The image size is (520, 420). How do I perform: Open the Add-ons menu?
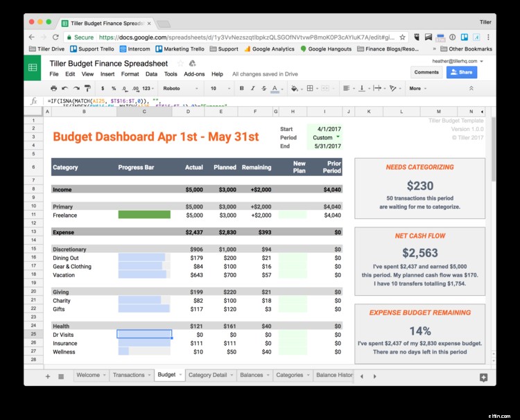pyautogui.click(x=194, y=74)
